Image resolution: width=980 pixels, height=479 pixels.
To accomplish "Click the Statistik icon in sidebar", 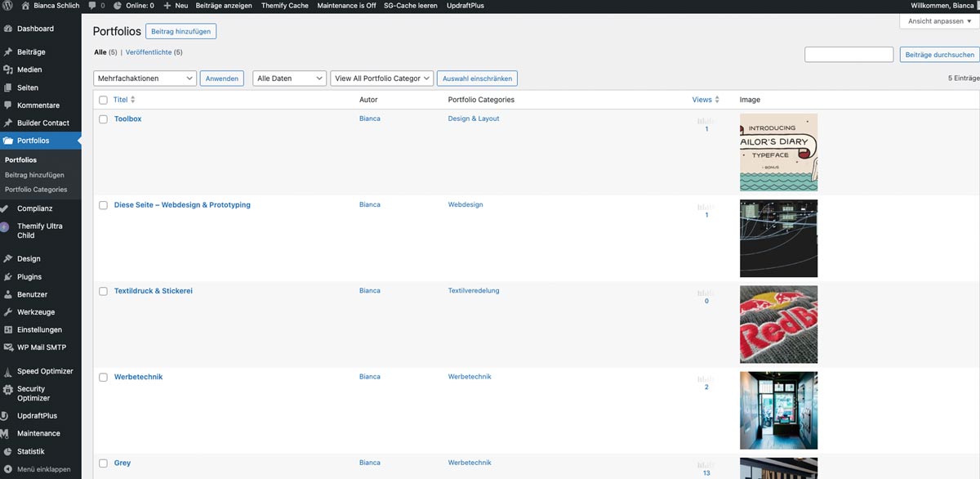I will [x=7, y=451].
